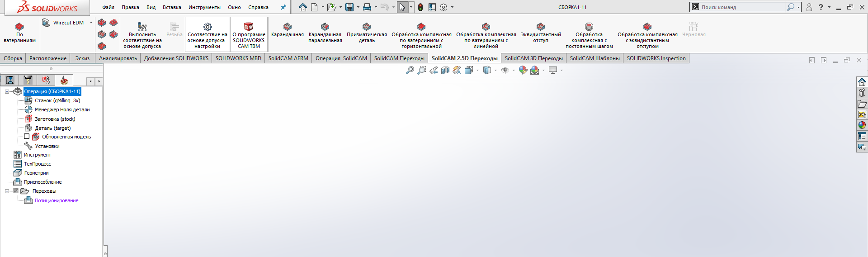Open Options gear icon in title bar
This screenshot has height=257, width=868.
[444, 7]
